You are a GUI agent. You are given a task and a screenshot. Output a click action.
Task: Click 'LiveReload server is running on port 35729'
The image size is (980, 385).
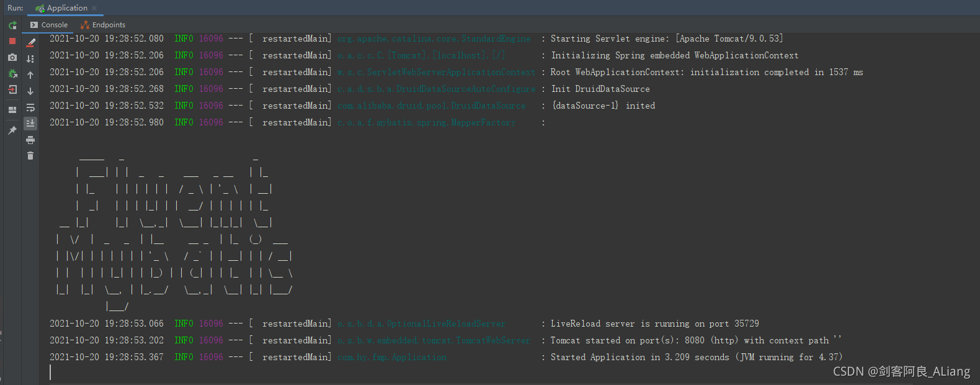click(x=655, y=324)
